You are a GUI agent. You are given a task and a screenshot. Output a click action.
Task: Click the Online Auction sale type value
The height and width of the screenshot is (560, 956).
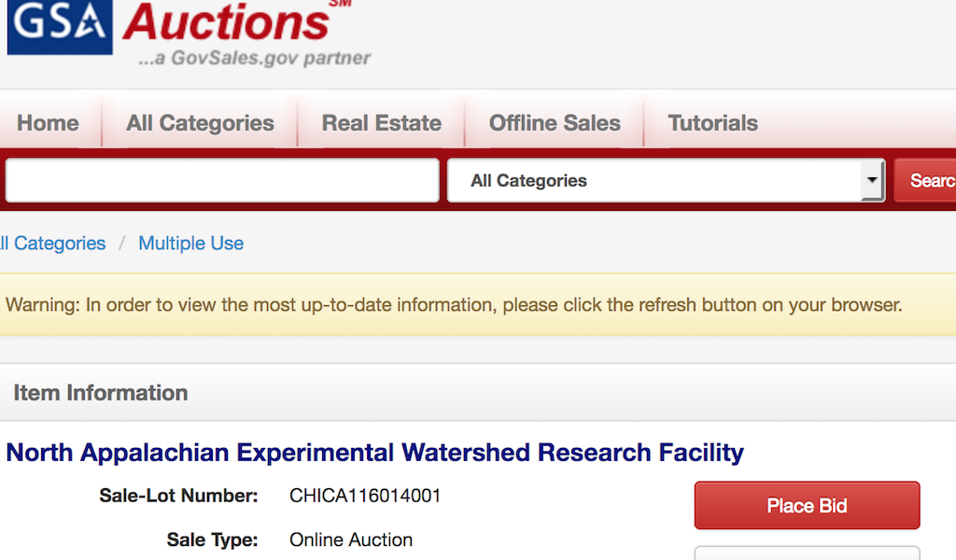pos(351,539)
